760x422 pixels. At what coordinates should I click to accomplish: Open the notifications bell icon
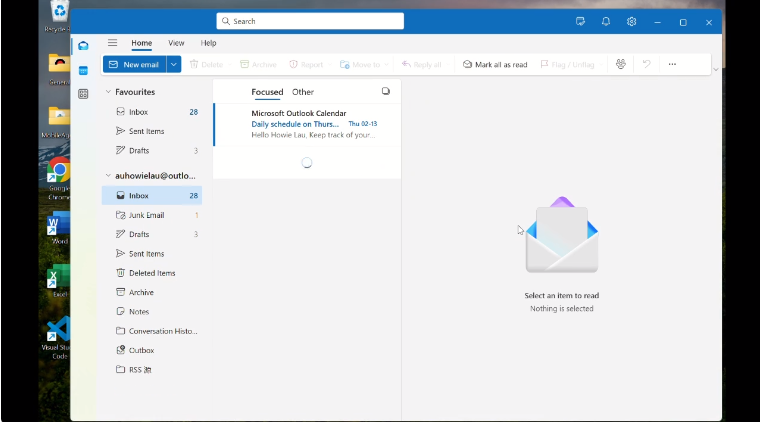tap(606, 21)
